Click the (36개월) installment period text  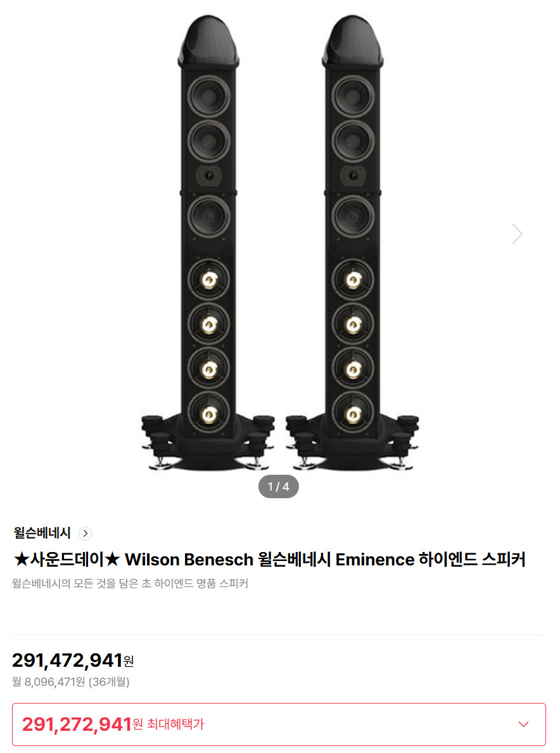(x=109, y=682)
